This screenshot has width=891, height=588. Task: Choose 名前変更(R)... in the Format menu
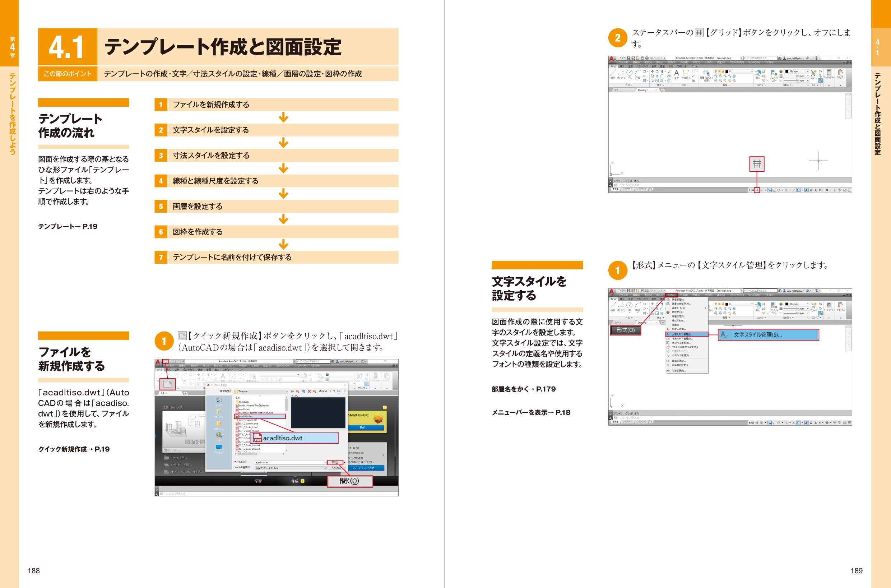(687, 371)
